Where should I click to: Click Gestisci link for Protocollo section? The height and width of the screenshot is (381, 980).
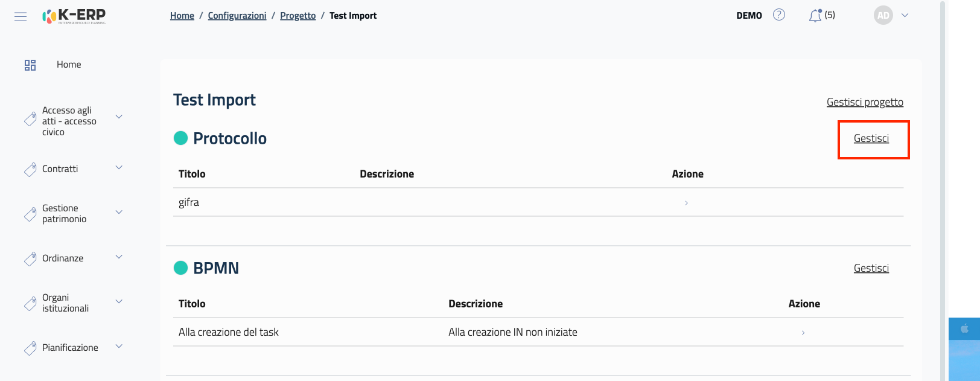871,138
